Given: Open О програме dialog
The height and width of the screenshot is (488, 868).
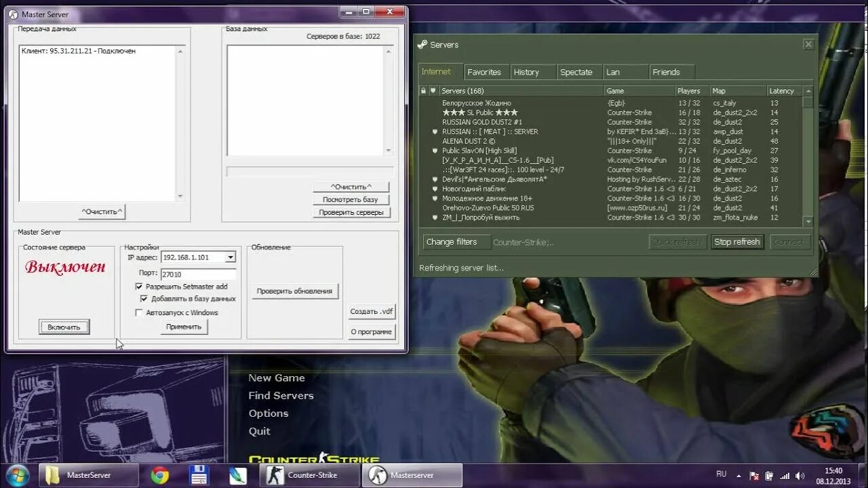Looking at the screenshot, I should click(x=372, y=331).
